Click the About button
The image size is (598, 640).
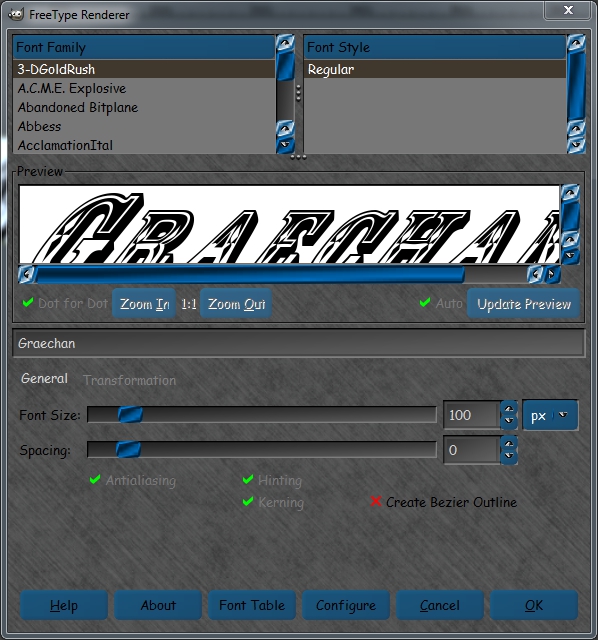coord(158,605)
